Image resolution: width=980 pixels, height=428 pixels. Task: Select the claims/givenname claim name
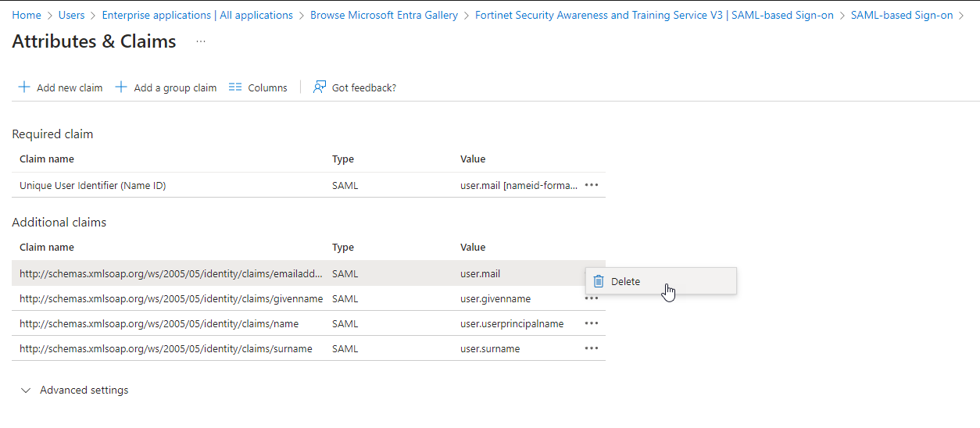click(x=171, y=298)
